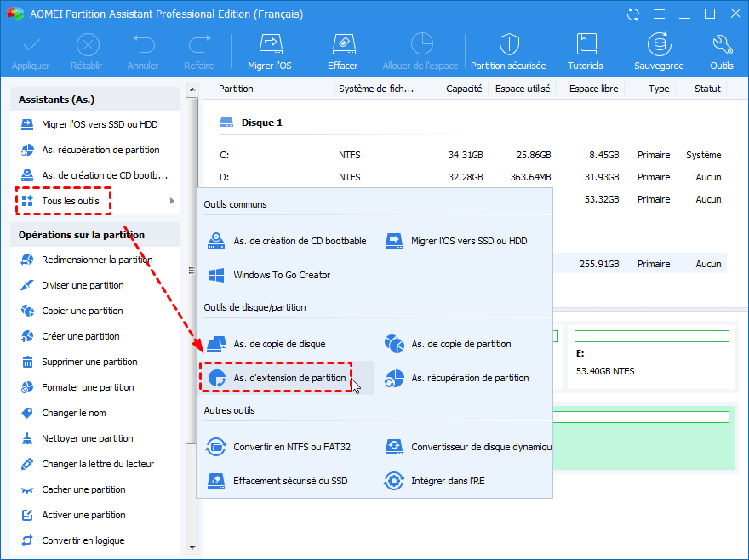Click the 53.32GB free space cell

602,199
